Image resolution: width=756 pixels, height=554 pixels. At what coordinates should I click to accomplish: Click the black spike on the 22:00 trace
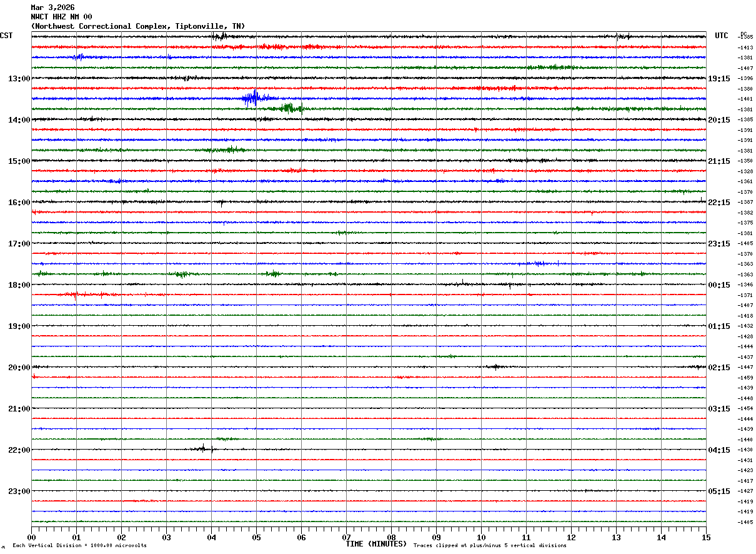(x=203, y=448)
